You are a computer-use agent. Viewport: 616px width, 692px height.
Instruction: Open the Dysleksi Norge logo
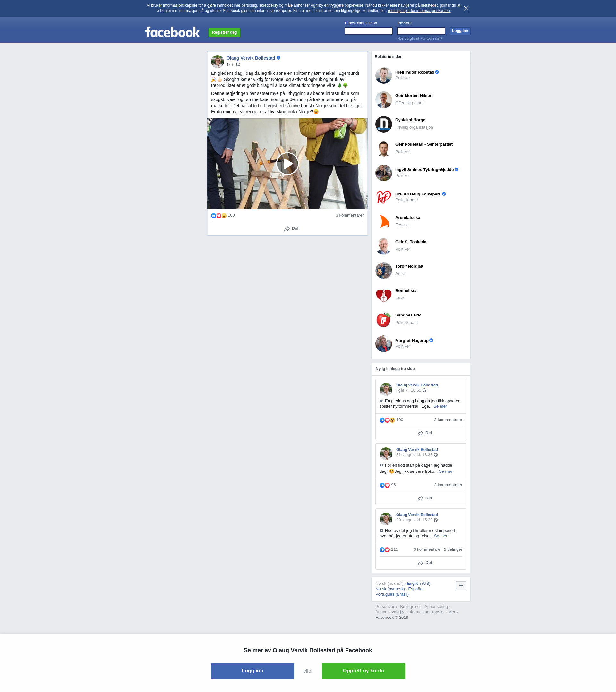[383, 124]
